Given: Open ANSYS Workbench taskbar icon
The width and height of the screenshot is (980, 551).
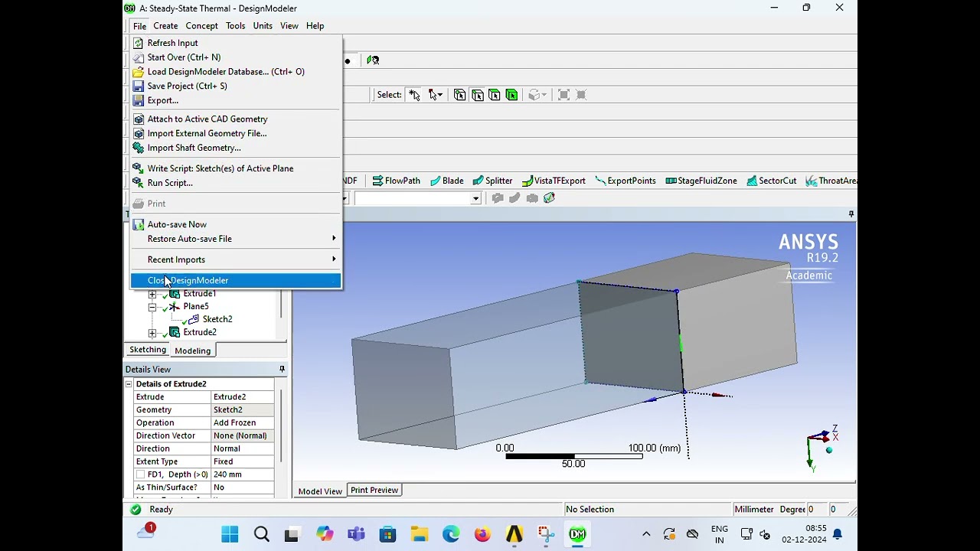Looking at the screenshot, I should point(514,534).
